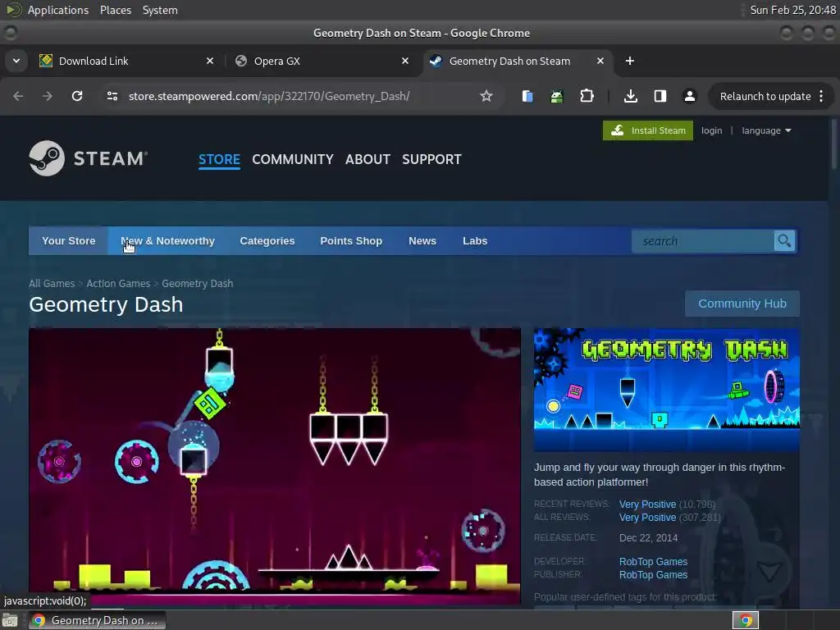Viewport: 840px width, 630px height.
Task: Close the Geometry Dash on Steam tab
Action: (x=600, y=61)
